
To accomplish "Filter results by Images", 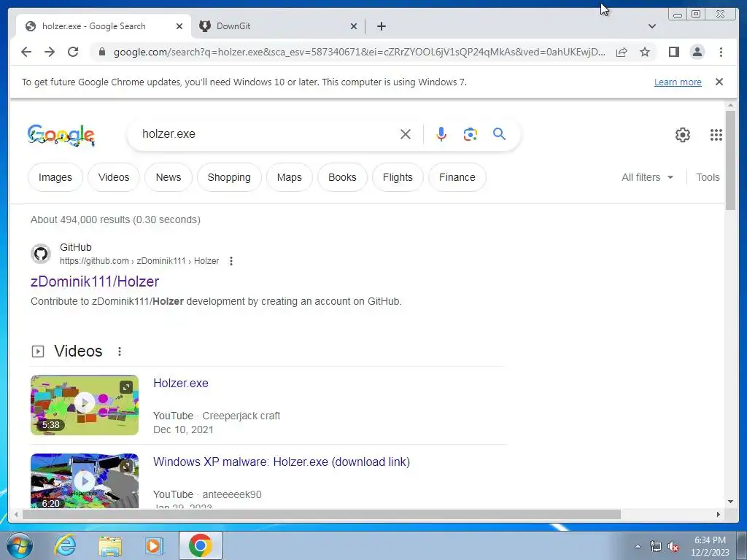I will 55,177.
